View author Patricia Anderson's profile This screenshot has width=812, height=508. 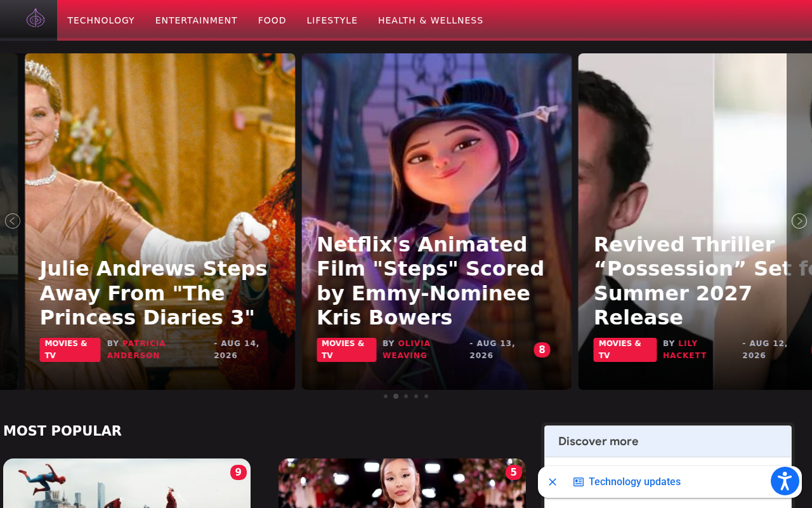coord(136,349)
